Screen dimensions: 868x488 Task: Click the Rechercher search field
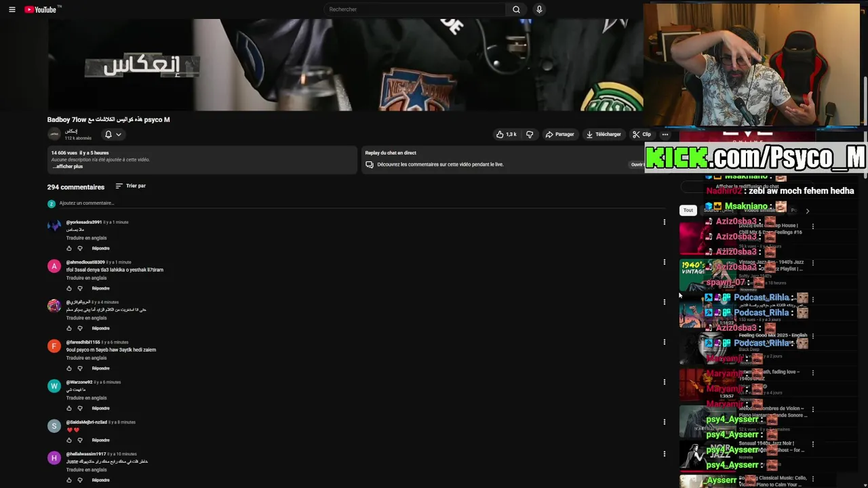tap(414, 9)
